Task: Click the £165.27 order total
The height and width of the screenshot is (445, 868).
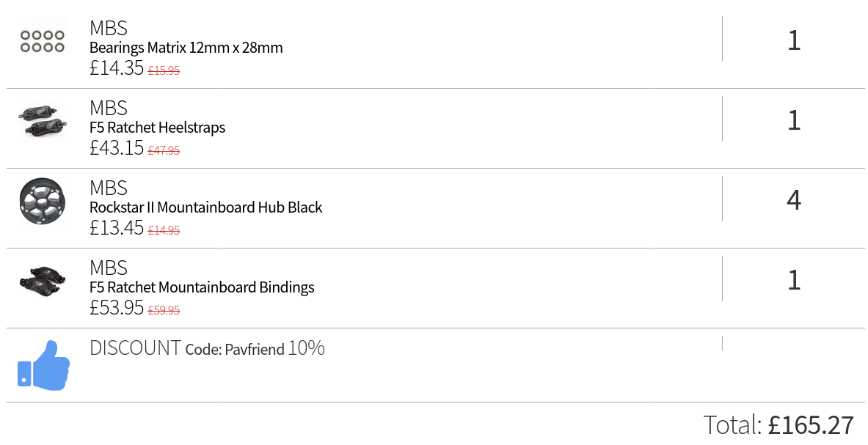Action: [811, 425]
